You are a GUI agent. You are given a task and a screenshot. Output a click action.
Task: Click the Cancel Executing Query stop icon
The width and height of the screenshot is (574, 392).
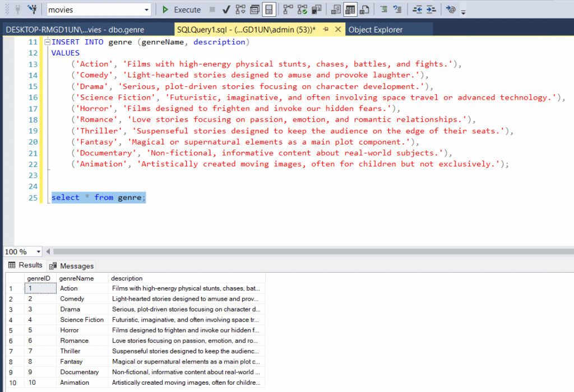[212, 10]
